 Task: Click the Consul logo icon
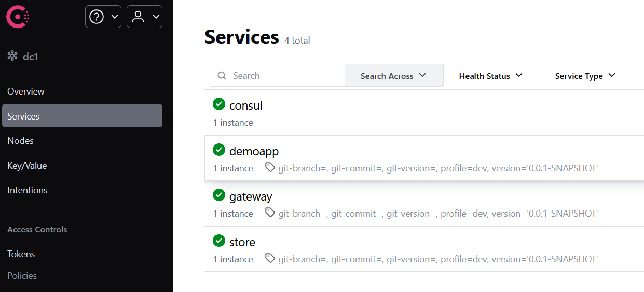(x=18, y=17)
